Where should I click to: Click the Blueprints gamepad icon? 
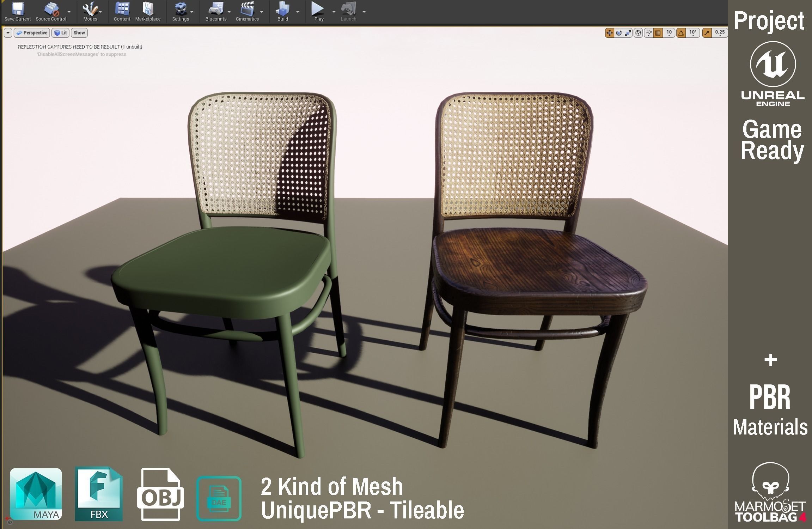pyautogui.click(x=216, y=9)
